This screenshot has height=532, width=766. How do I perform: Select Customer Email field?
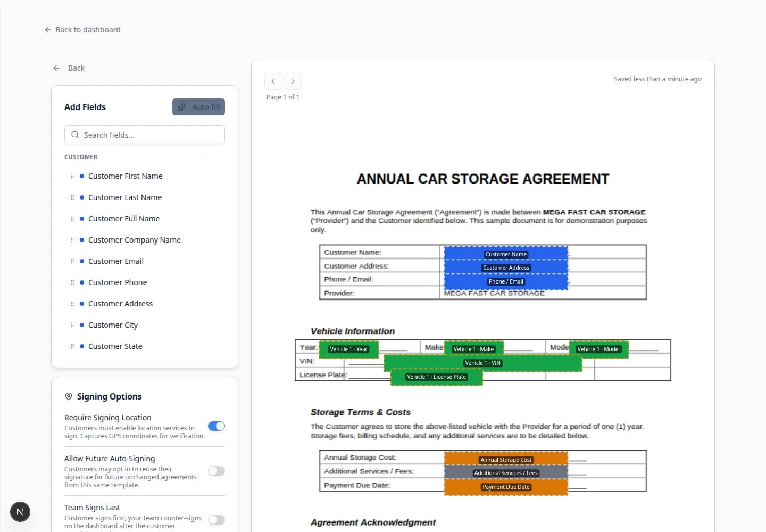[x=145, y=261]
